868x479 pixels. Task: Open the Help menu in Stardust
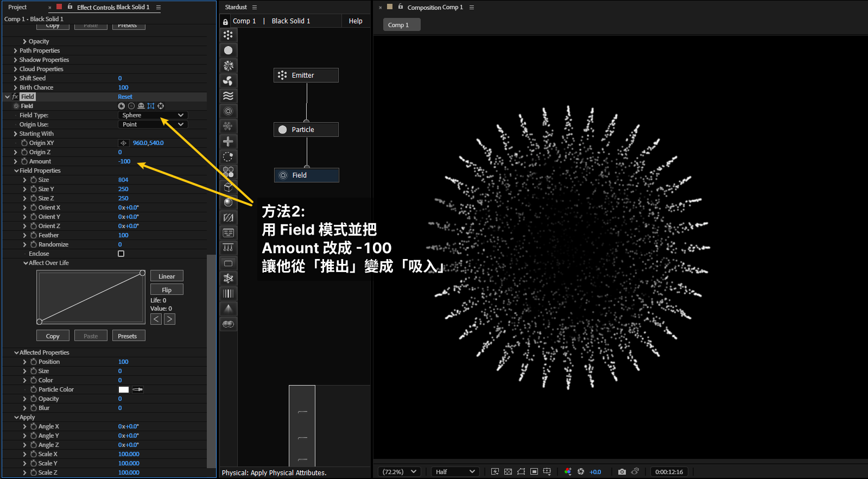click(x=356, y=21)
